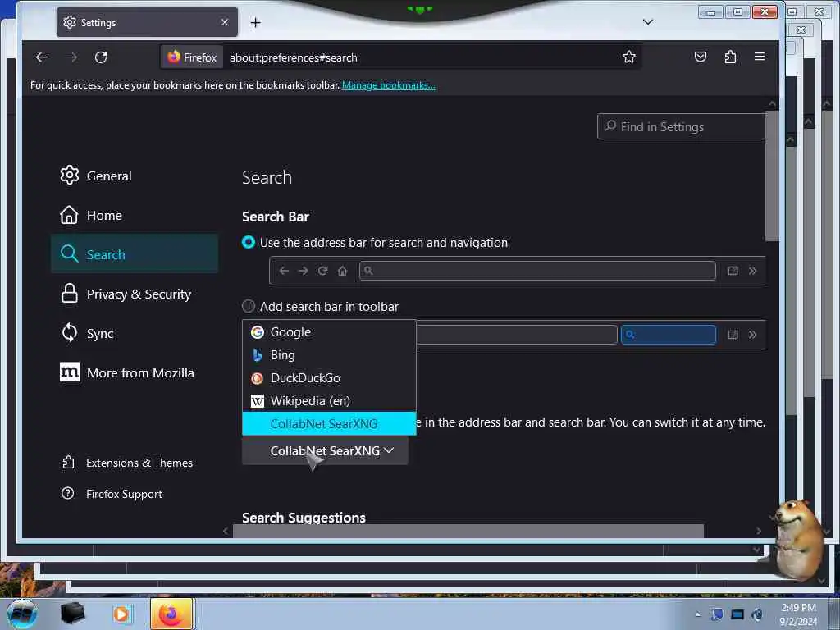The width and height of the screenshot is (840, 630).
Task: Click the black folder taskbar icon
Action: (x=72, y=614)
